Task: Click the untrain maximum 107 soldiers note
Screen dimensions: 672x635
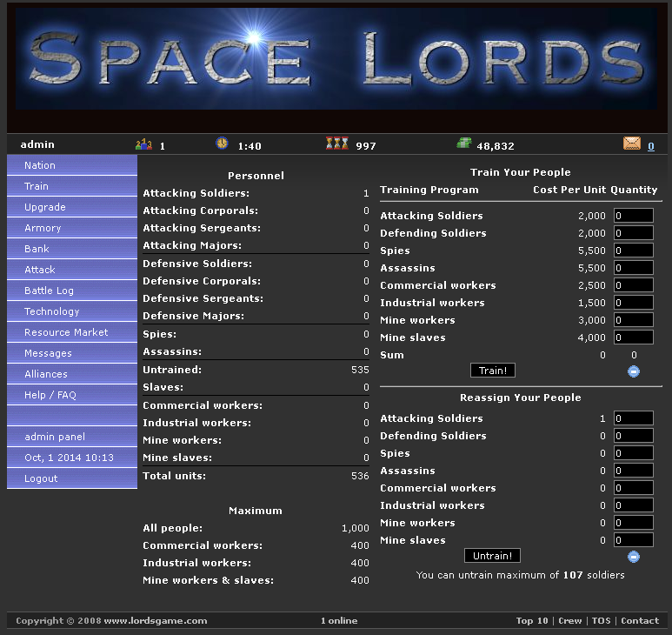Action: click(520, 575)
